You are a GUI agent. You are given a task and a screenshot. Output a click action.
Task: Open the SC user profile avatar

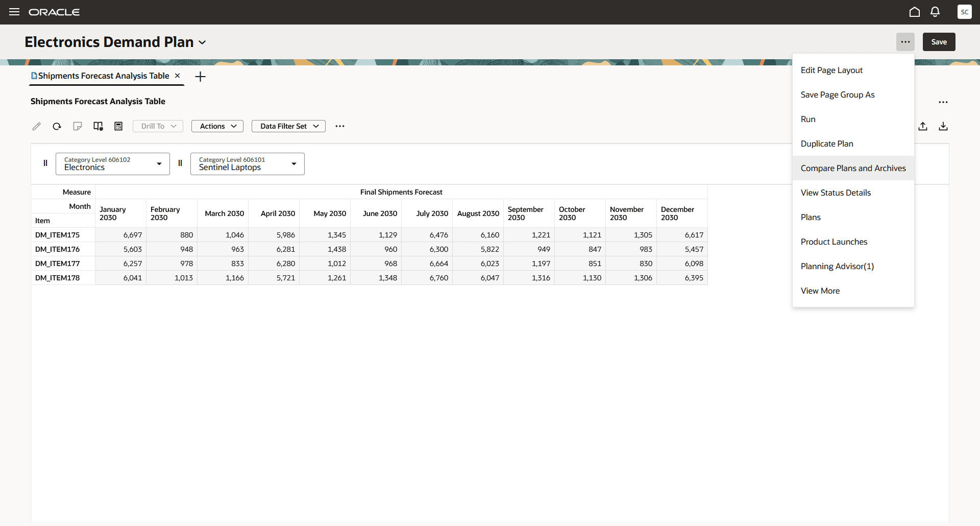(964, 12)
